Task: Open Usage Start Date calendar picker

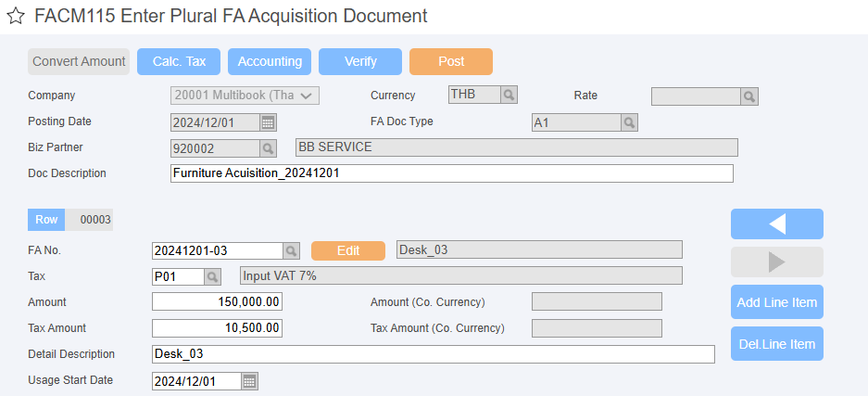Action: tap(250, 381)
